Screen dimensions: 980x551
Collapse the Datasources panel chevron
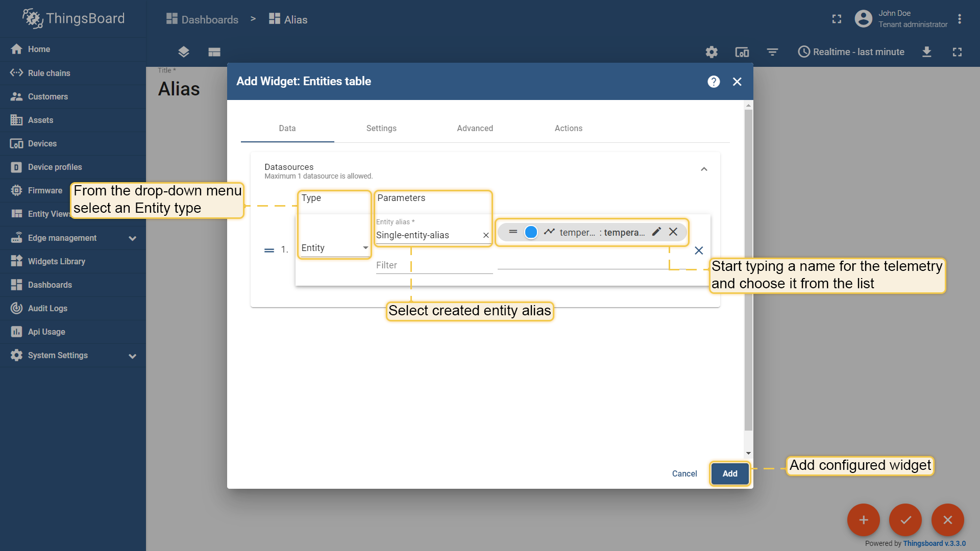click(x=704, y=169)
